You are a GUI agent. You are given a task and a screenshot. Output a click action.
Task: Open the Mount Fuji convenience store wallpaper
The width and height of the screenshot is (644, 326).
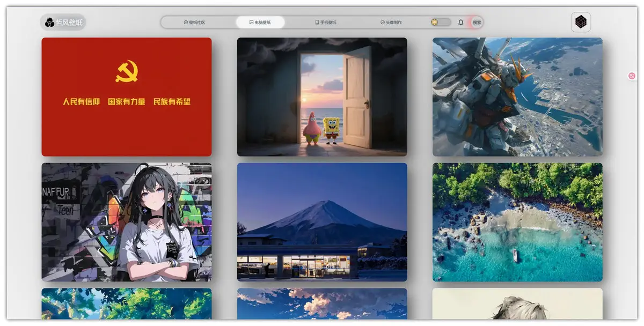click(x=322, y=222)
